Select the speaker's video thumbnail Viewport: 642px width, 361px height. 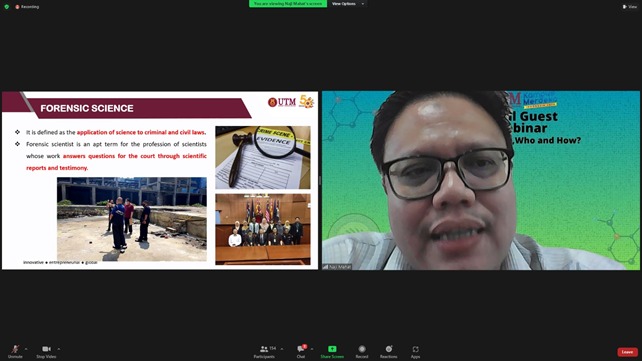[x=481, y=180]
